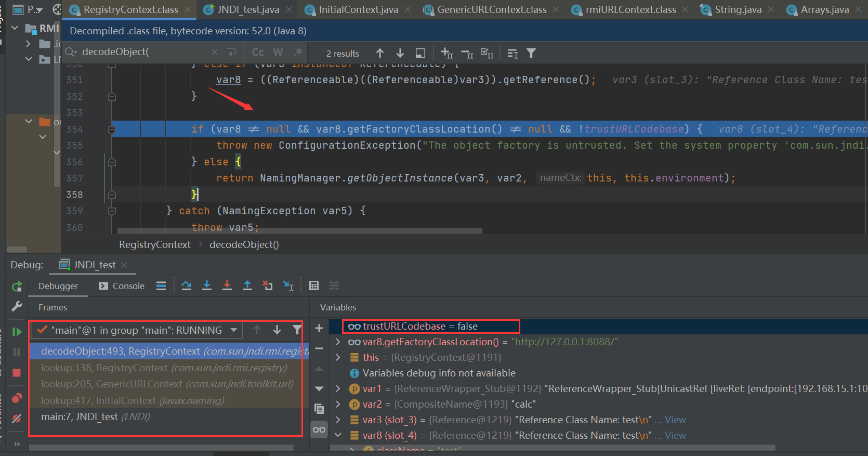This screenshot has width=868, height=456.
Task: Resume program with the green play icon
Action: pyautogui.click(x=17, y=332)
